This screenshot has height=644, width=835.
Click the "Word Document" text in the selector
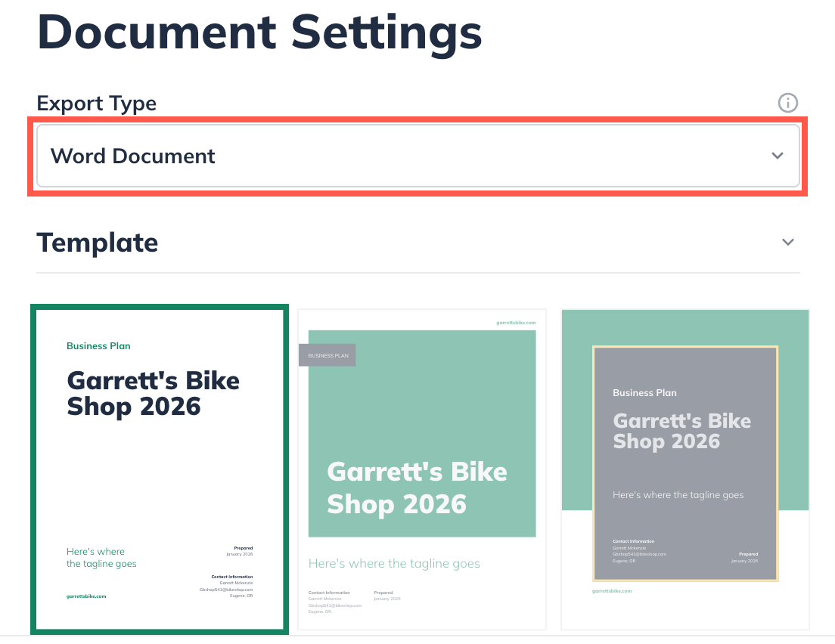(132, 156)
